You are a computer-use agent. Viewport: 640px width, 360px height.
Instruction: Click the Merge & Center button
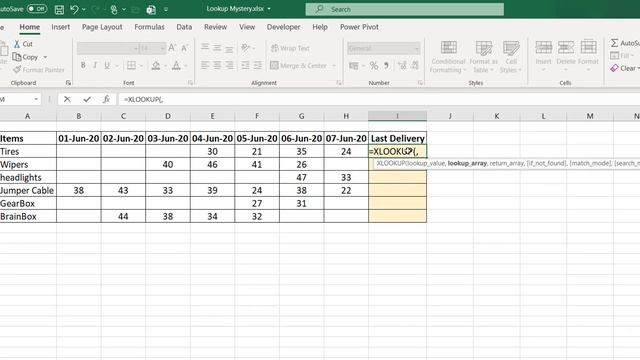298,65
